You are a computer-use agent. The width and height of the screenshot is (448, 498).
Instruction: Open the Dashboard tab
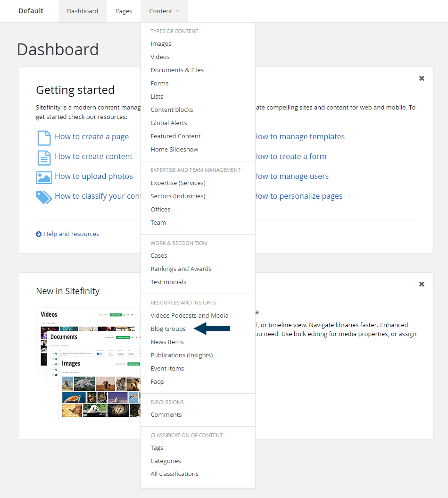pos(83,11)
